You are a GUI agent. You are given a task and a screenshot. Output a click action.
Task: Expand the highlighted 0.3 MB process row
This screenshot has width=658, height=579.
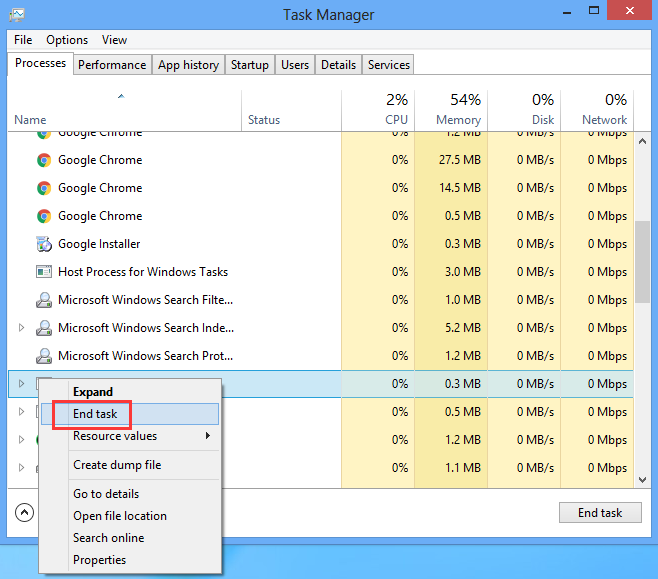coord(22,384)
